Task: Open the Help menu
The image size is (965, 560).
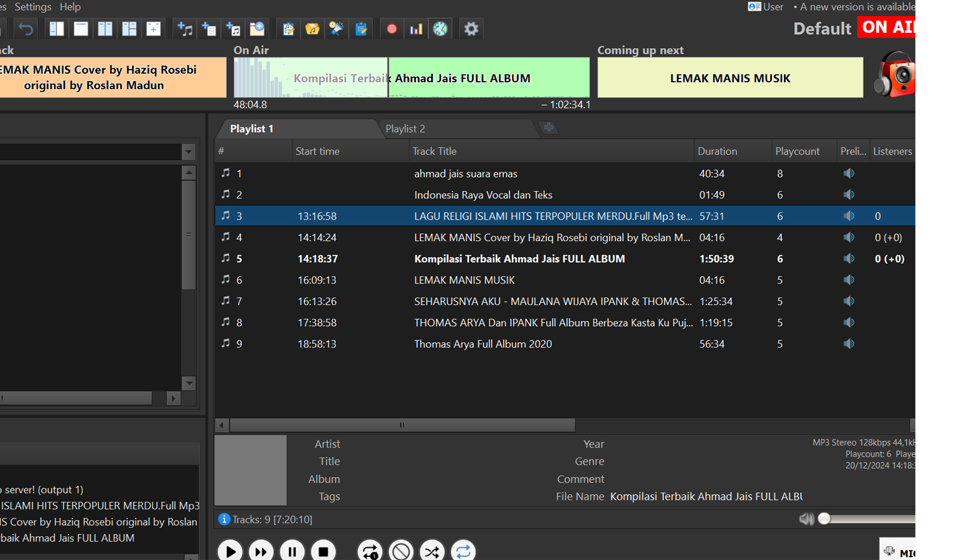Action: click(x=70, y=7)
